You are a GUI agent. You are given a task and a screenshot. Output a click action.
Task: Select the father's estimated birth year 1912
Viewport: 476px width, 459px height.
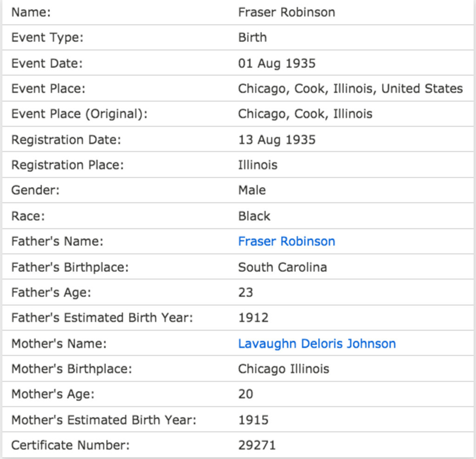tap(253, 318)
